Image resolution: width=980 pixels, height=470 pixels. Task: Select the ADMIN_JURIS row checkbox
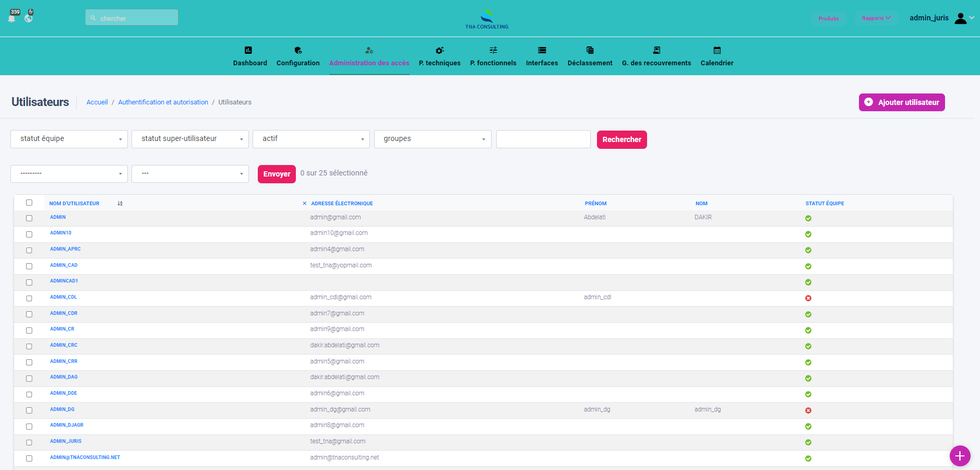29,442
